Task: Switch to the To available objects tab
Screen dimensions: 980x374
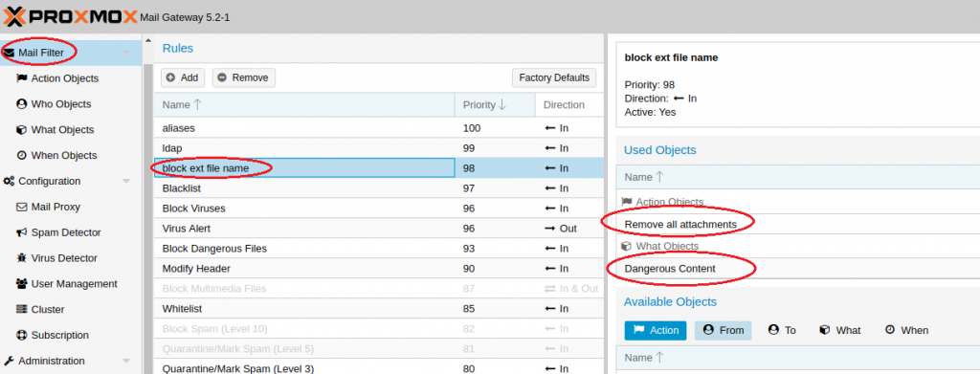Action: point(783,330)
